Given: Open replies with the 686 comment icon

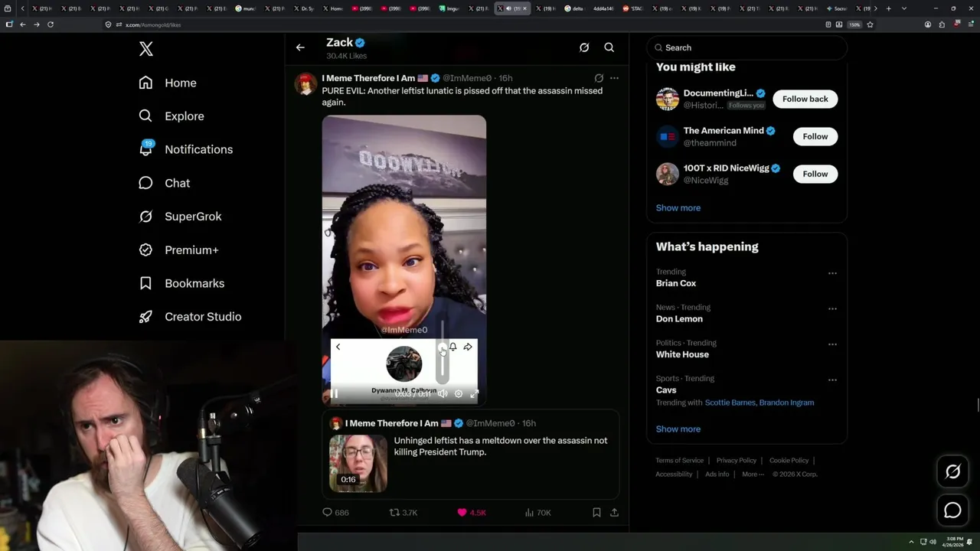Looking at the screenshot, I should pyautogui.click(x=335, y=513).
